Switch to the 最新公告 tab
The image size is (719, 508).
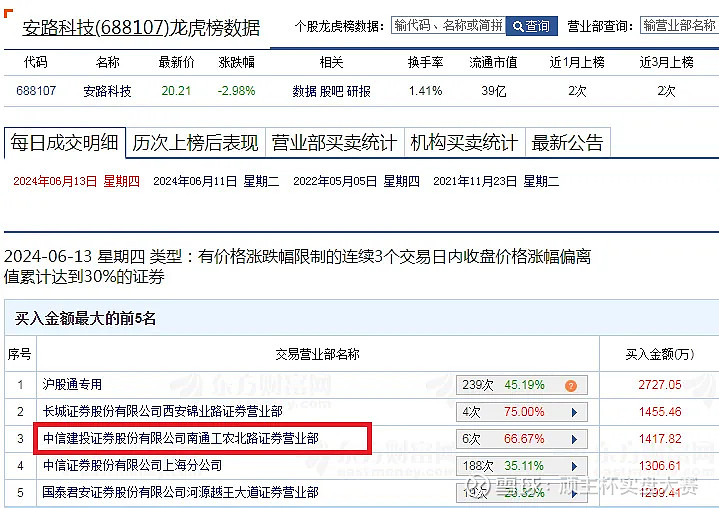(567, 143)
